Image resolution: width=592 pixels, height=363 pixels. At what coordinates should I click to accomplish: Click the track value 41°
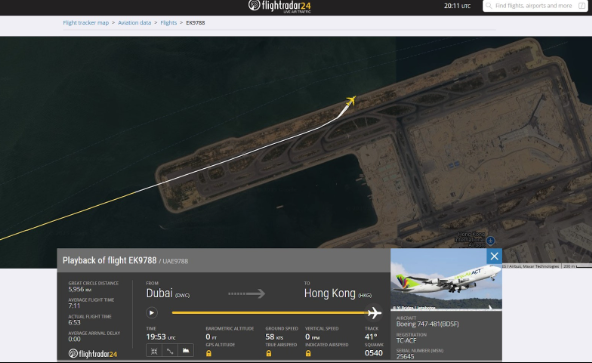[371, 337]
